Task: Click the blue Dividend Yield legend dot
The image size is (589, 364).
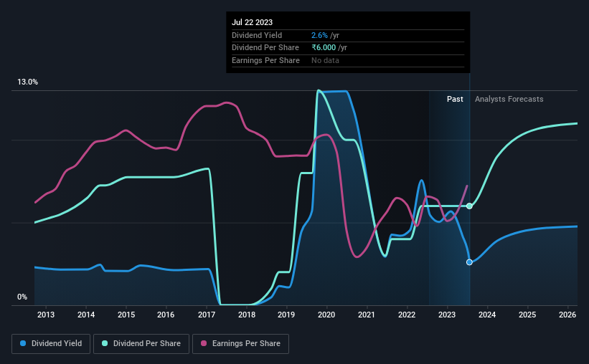Action: point(23,343)
